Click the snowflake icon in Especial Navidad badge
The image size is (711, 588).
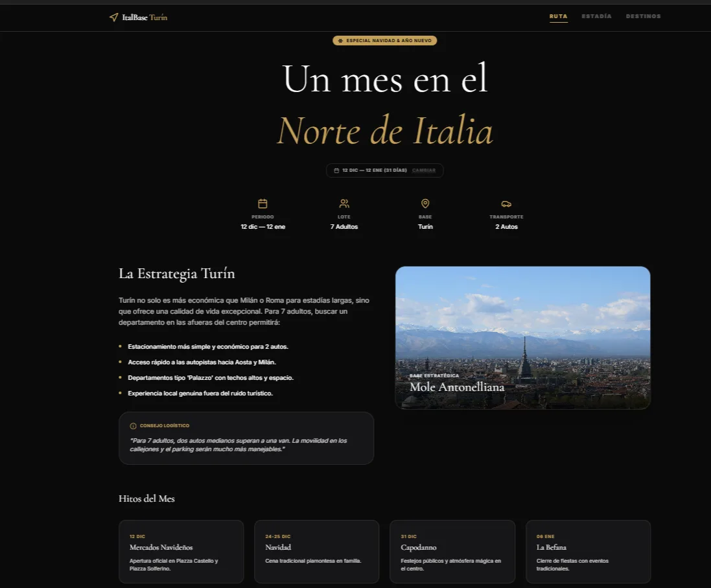pyautogui.click(x=340, y=41)
